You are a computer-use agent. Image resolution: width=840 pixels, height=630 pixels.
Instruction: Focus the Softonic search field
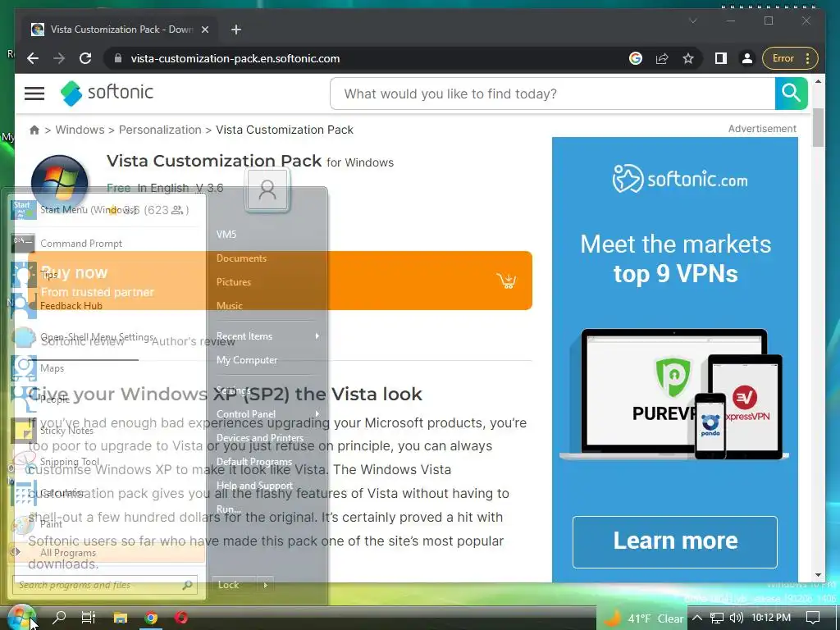[552, 94]
